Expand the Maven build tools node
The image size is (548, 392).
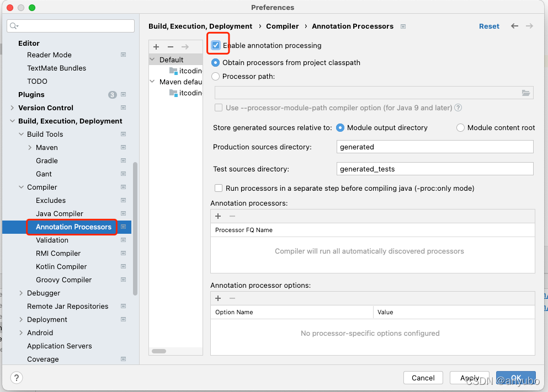pos(30,148)
